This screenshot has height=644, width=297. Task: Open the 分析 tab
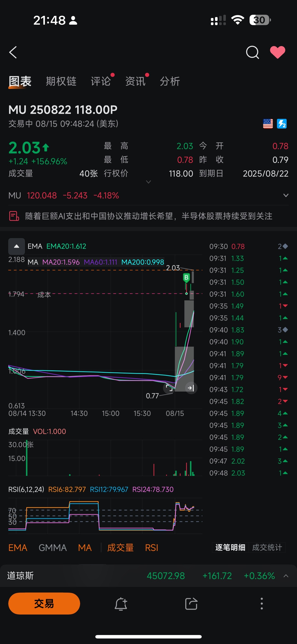coord(170,81)
